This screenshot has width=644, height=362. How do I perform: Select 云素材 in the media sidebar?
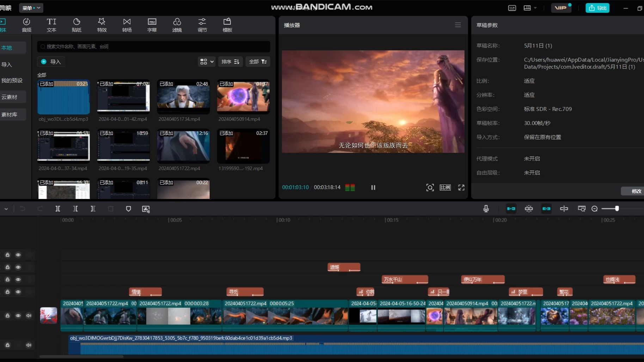tap(13, 97)
